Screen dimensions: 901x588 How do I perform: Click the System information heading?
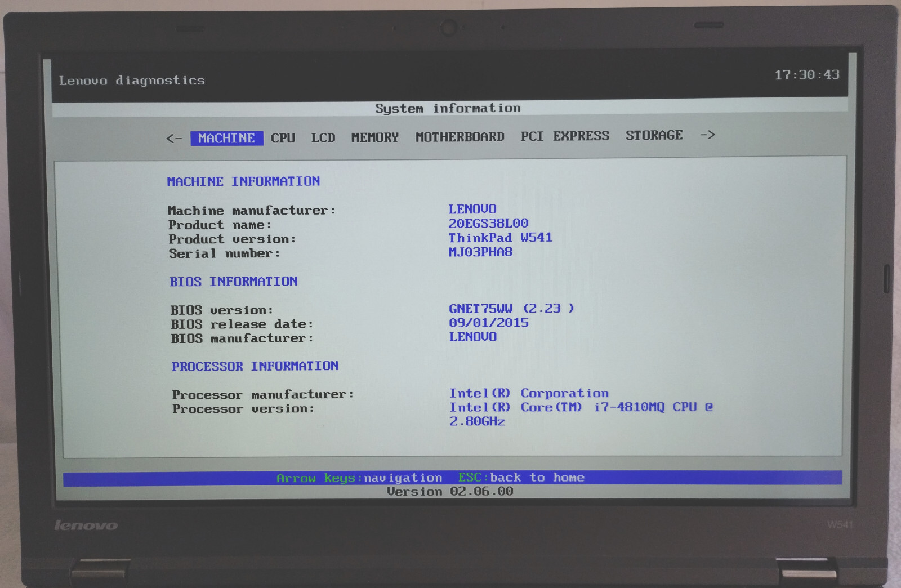[x=448, y=108]
